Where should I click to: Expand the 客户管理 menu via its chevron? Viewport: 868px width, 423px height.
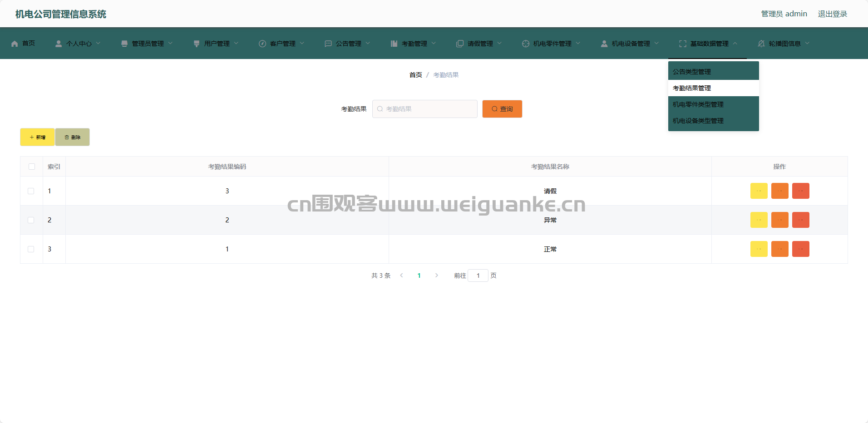coord(302,43)
